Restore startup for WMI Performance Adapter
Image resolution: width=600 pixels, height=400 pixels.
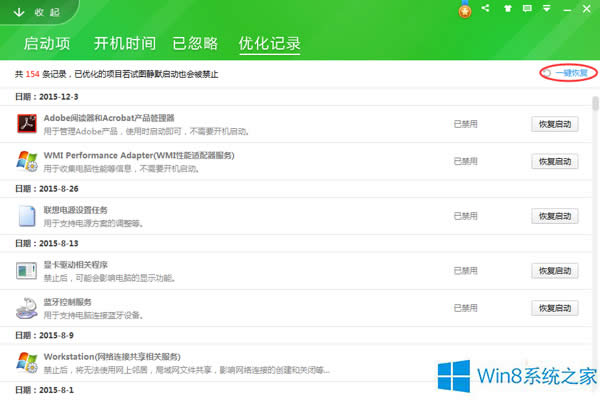(555, 162)
